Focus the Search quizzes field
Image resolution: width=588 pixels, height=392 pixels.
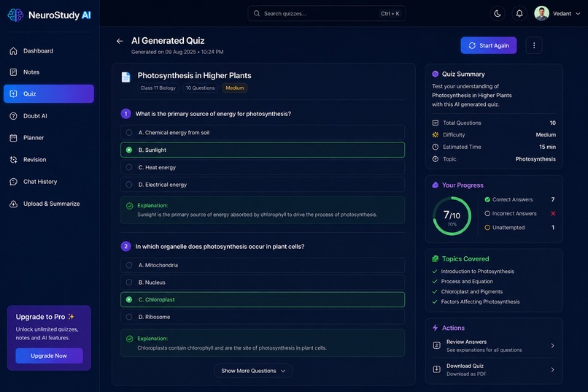point(327,13)
